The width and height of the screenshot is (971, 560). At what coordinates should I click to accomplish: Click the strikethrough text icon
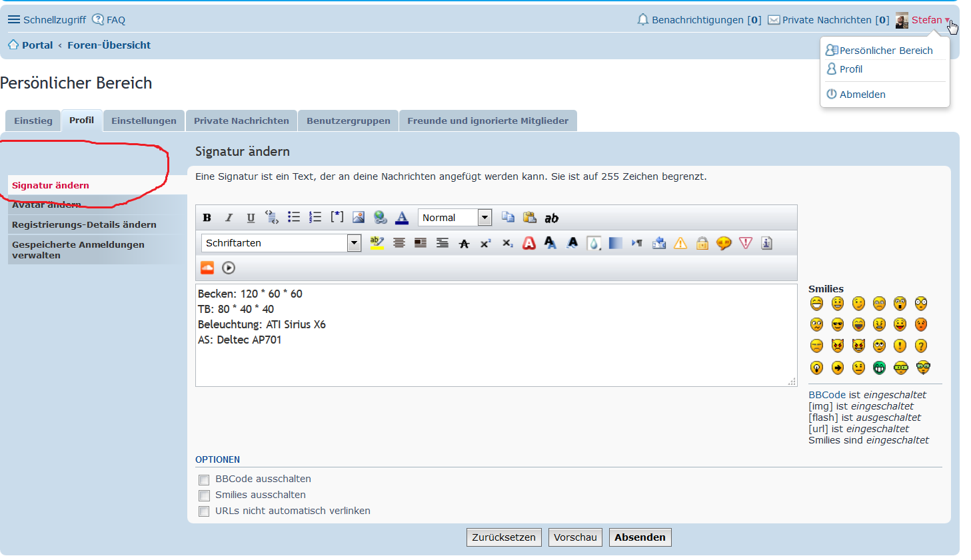pos(465,244)
